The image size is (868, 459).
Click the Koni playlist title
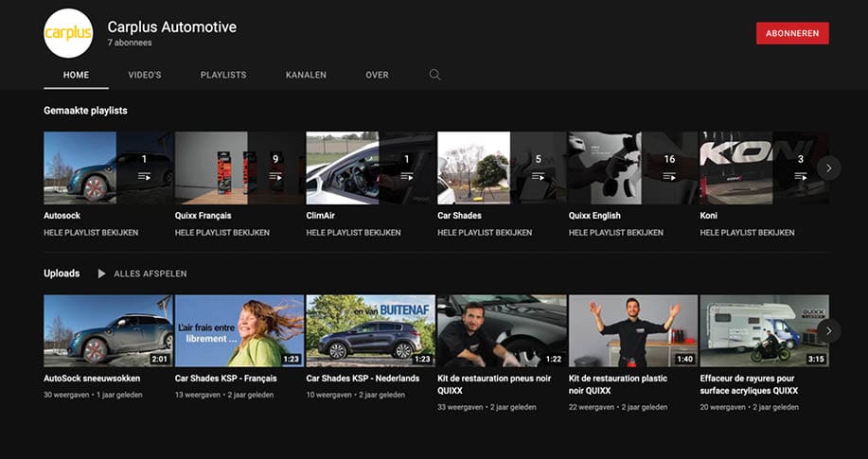point(709,216)
